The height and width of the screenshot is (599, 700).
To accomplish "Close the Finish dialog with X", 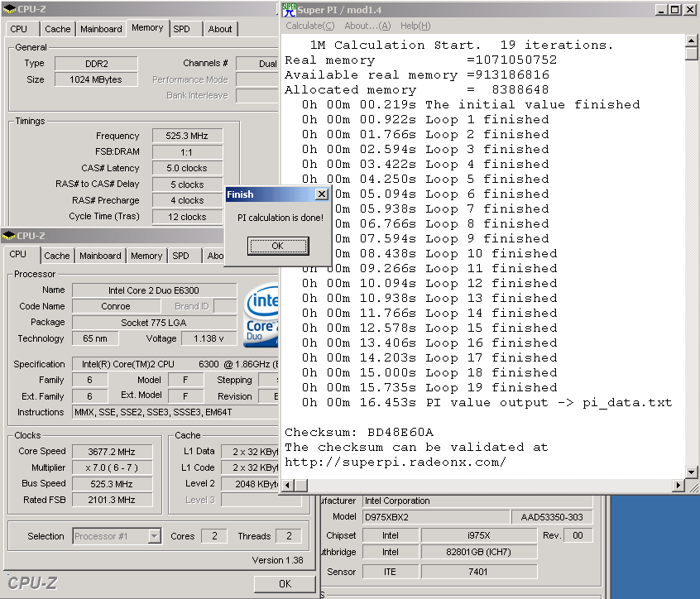I will tap(321, 194).
